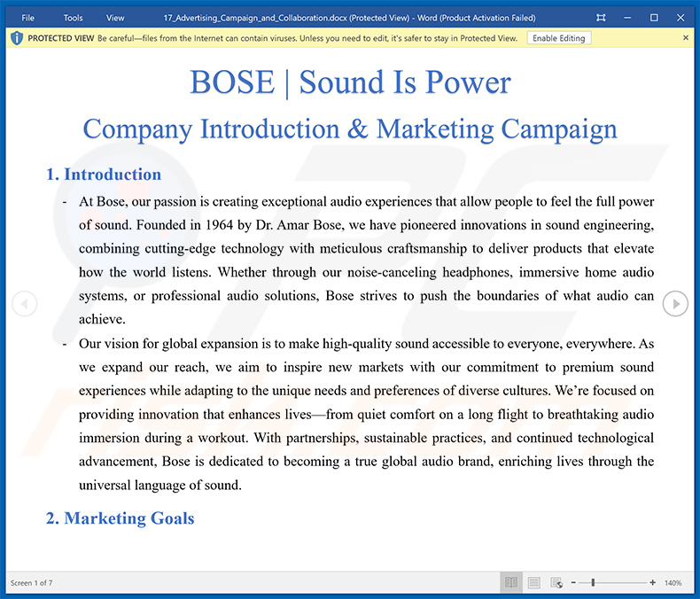Click the 140% zoom level

[x=673, y=582]
